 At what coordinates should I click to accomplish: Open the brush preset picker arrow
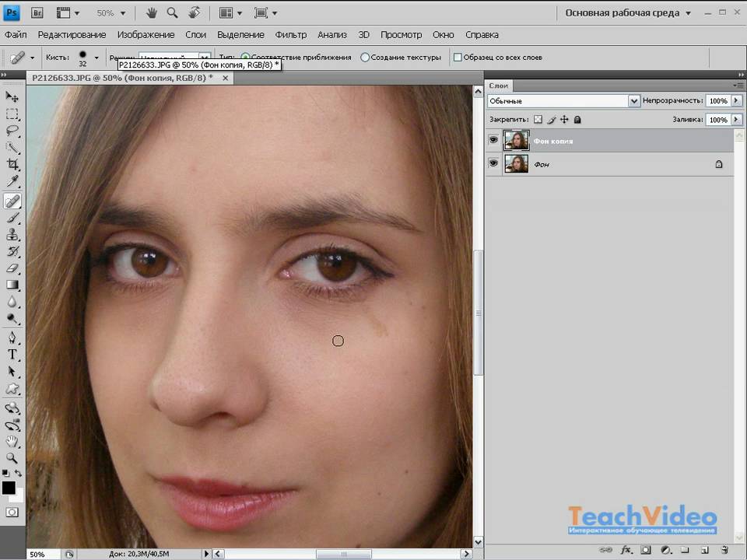click(96, 58)
